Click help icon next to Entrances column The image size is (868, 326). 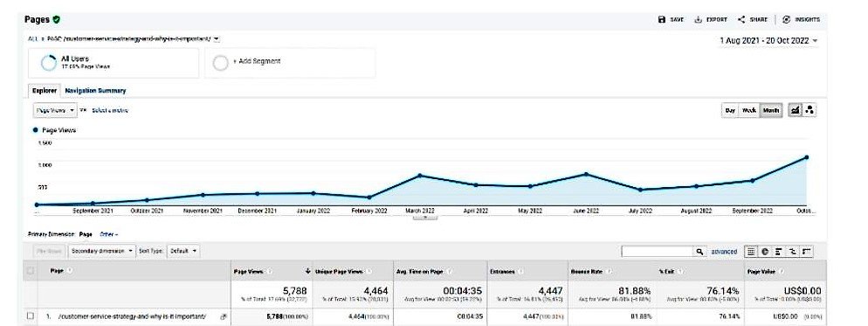tap(521, 271)
